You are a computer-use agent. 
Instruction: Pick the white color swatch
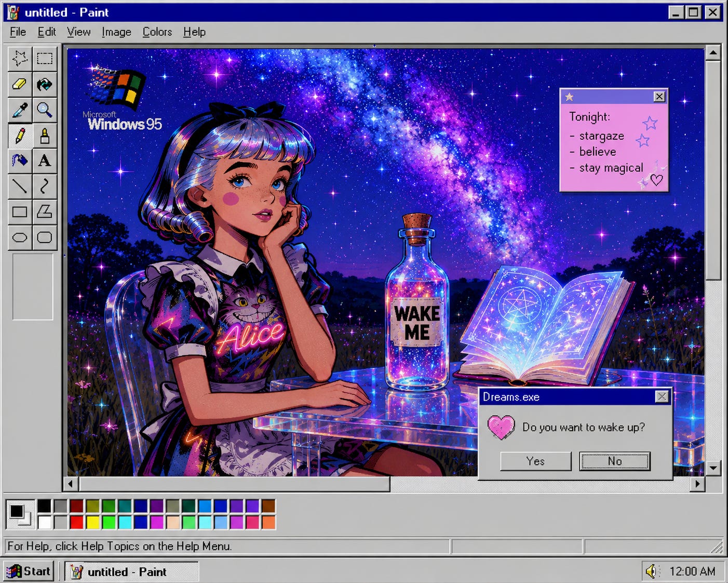coord(45,522)
